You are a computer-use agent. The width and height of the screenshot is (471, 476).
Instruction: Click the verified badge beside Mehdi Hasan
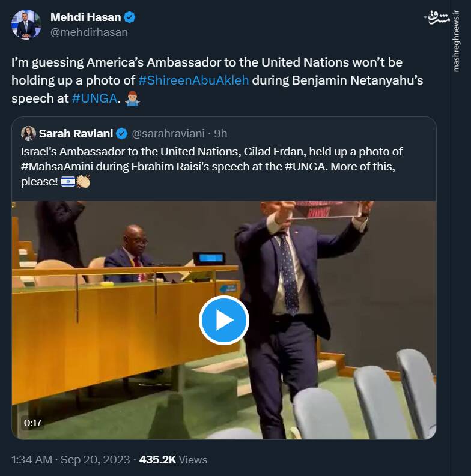tap(129, 17)
